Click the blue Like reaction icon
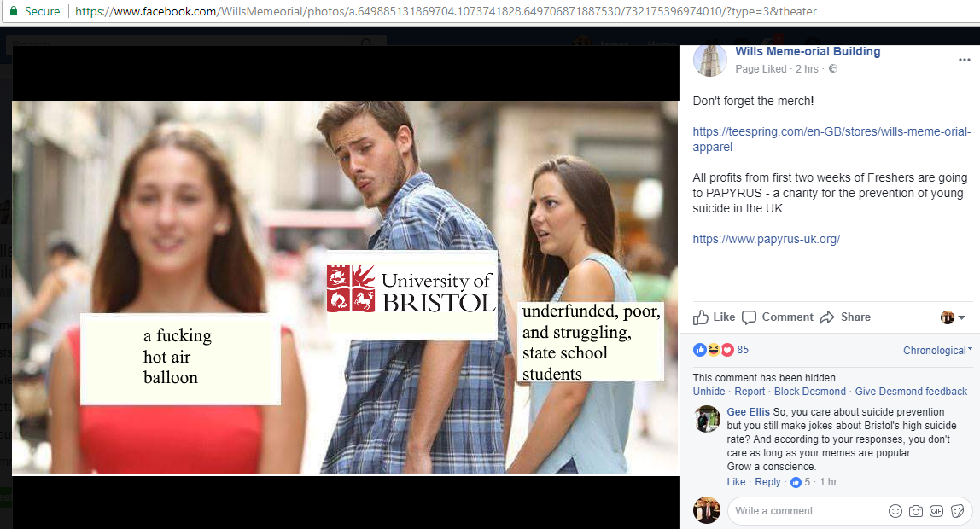980x529 pixels. tap(699, 350)
